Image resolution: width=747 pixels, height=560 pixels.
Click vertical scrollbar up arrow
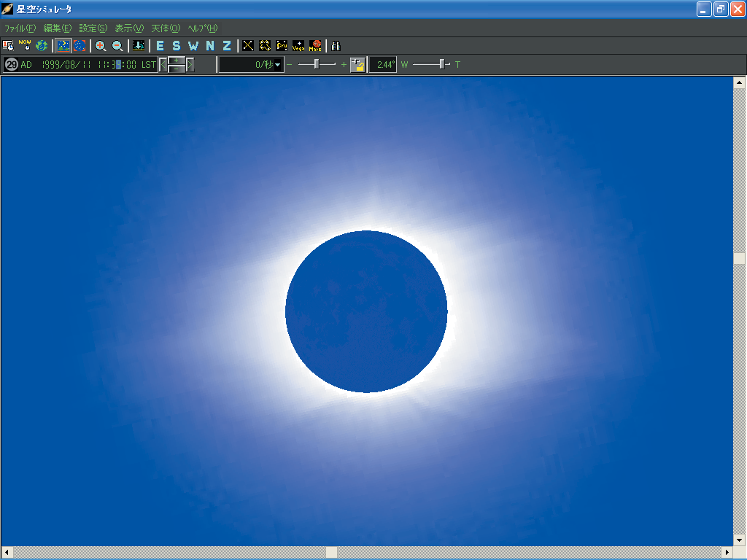pyautogui.click(x=740, y=82)
